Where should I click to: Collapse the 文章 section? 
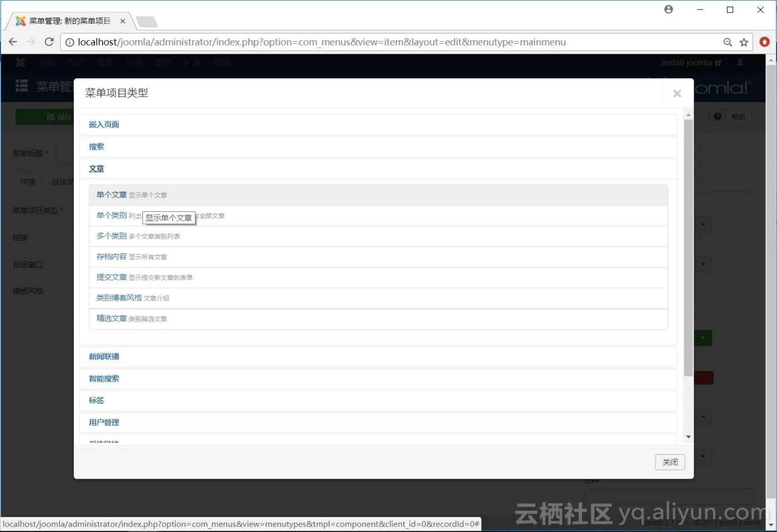pos(97,169)
